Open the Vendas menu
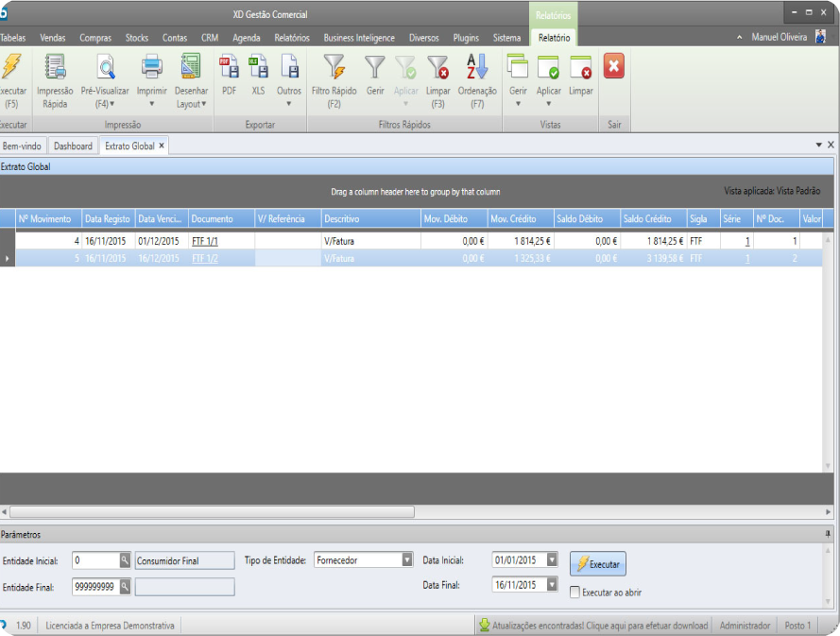Viewport: 840px width, 636px height. [53, 38]
